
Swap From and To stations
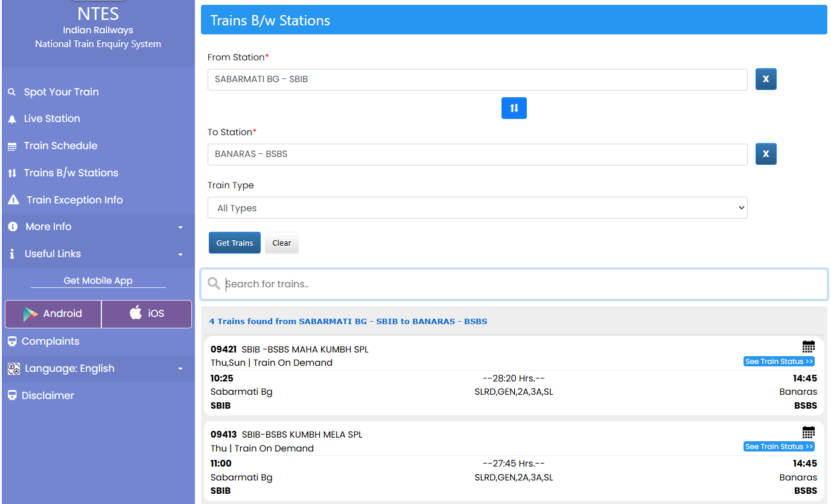click(514, 108)
